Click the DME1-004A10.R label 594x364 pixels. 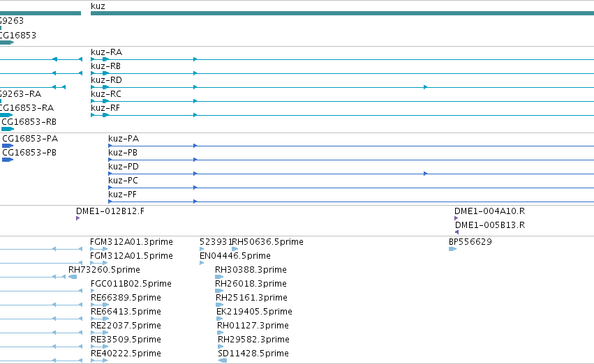click(490, 211)
